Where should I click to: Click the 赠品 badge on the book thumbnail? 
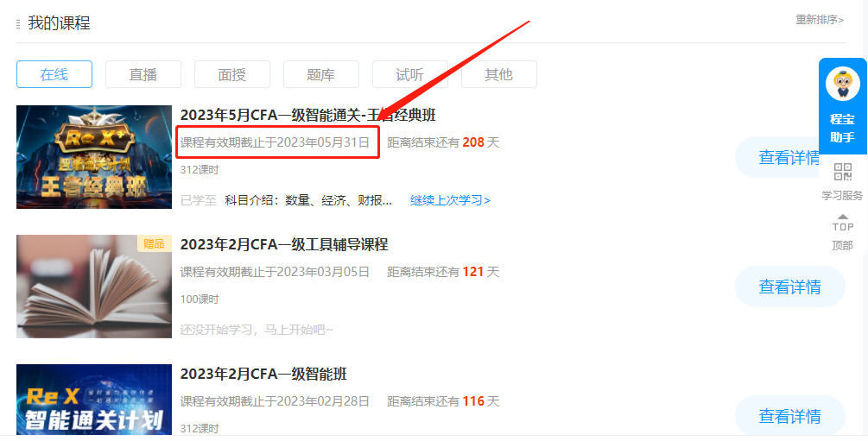point(154,243)
